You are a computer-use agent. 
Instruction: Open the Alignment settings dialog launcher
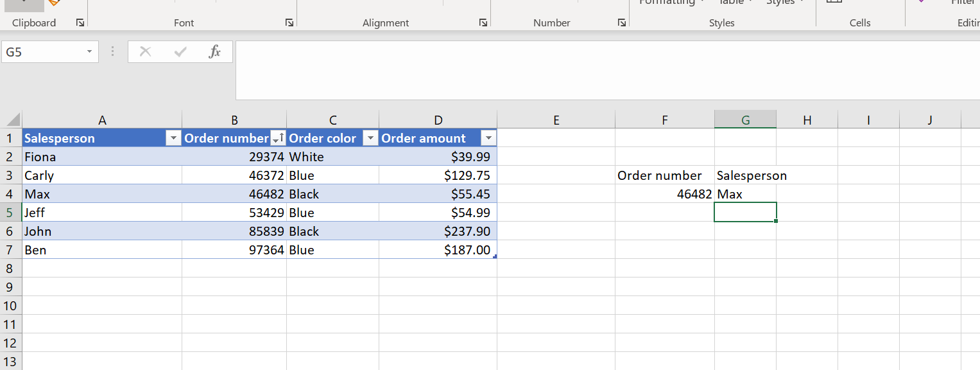[483, 23]
